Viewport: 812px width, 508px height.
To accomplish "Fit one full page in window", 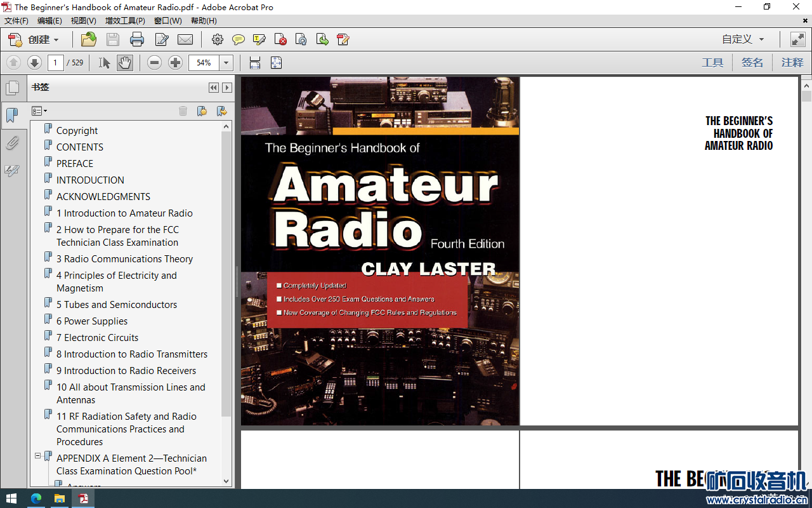I will (276, 63).
